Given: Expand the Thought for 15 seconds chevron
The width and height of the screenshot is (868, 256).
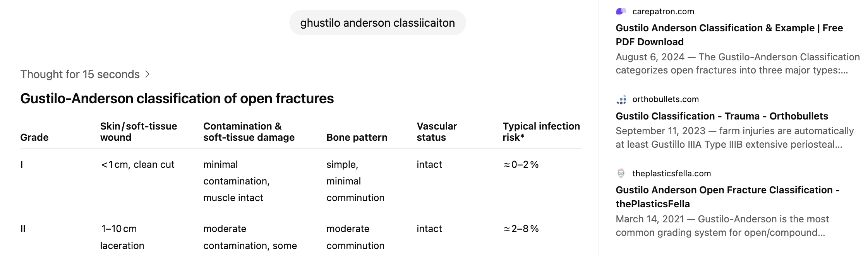Looking at the screenshot, I should click(147, 74).
